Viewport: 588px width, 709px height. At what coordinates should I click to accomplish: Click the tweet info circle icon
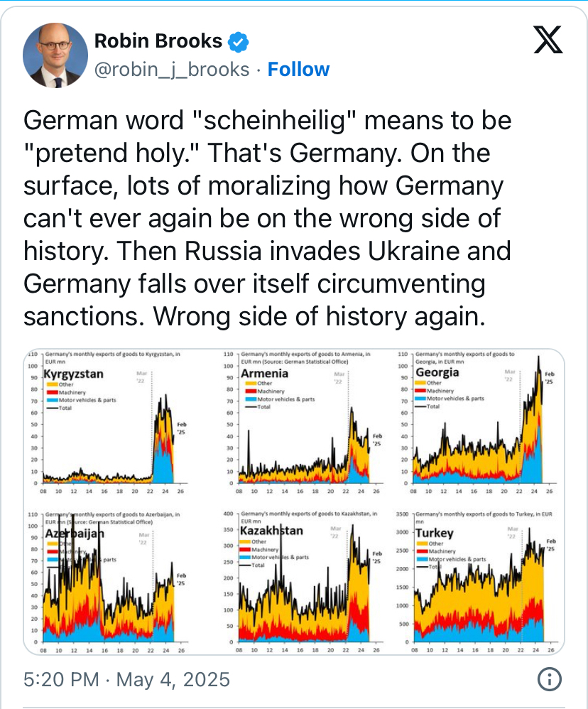click(550, 678)
